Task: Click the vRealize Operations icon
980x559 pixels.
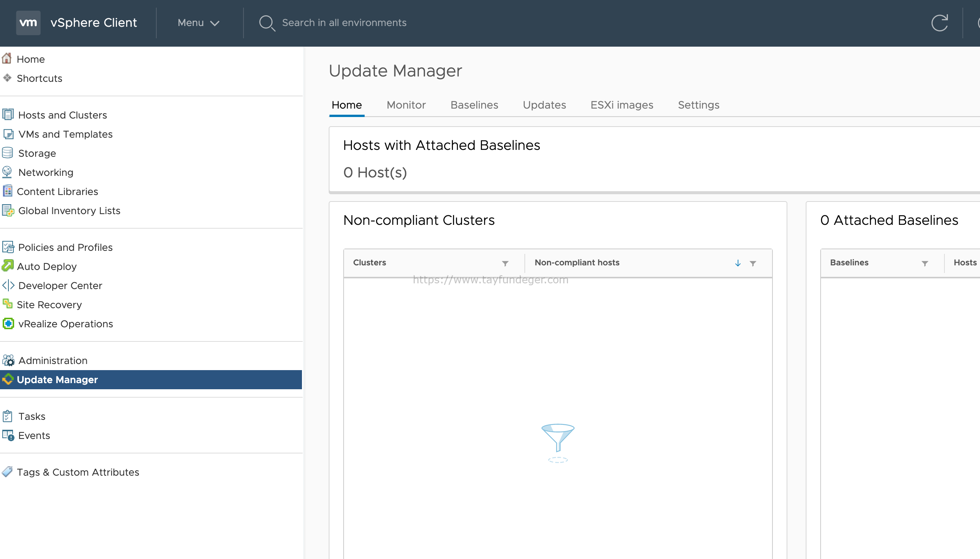Action: [x=8, y=323]
